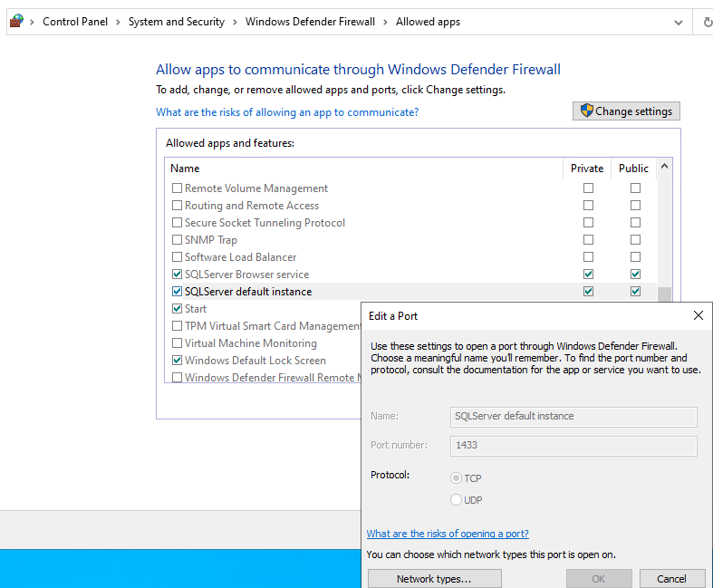Toggle the SNMP Trap name checkbox
Image resolution: width=713 pixels, height=588 pixels.
point(177,239)
